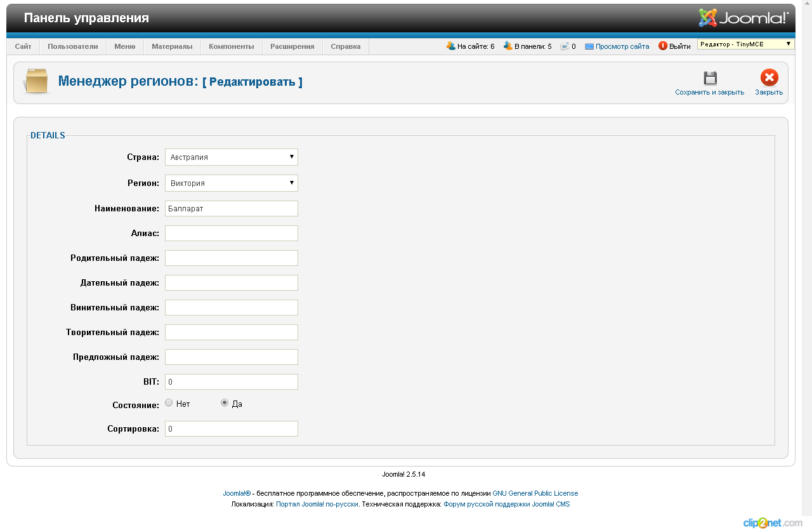
Task: Click the box icon beside Менеджер регионов
Action: click(36, 81)
